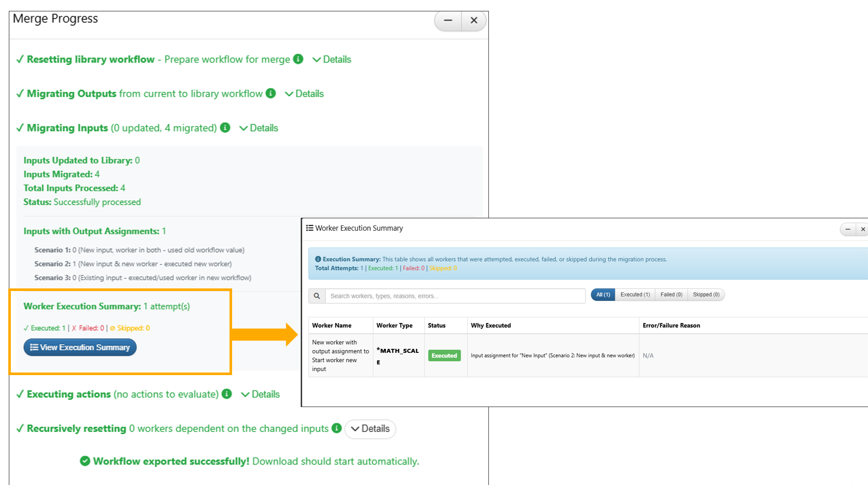Collapse Details for Migrating Inputs
868x485 pixels.
(x=259, y=128)
